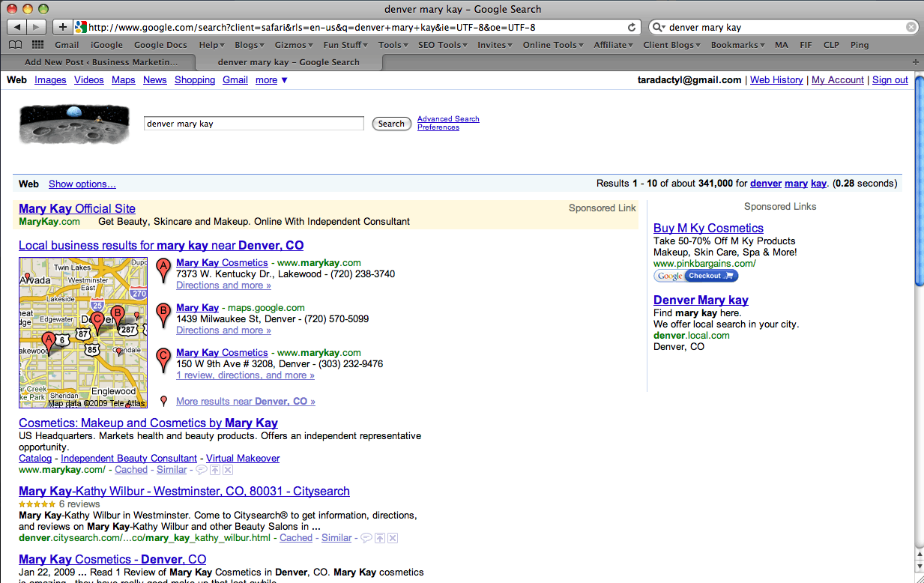Click the Denver map thumbnail
The width and height of the screenshot is (924, 583).
point(83,333)
